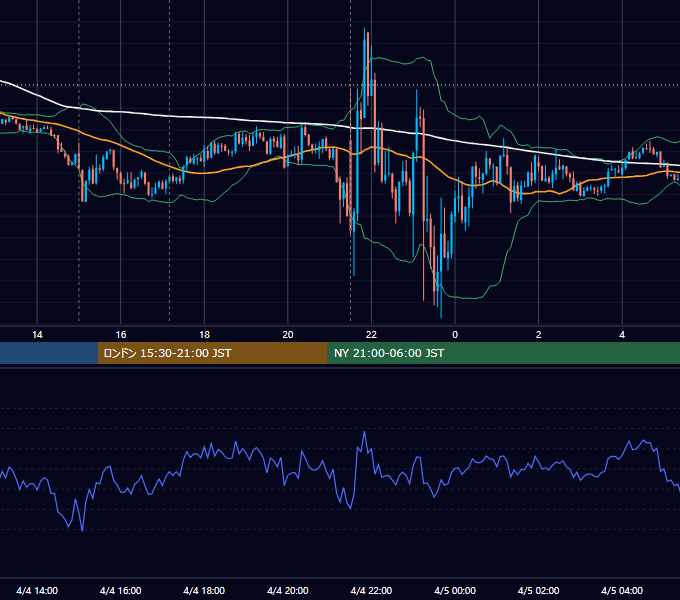Screen dimensions: 680x600
Task: Click the '4/4 20:00' label on oscillator axis
Action: (x=288, y=590)
